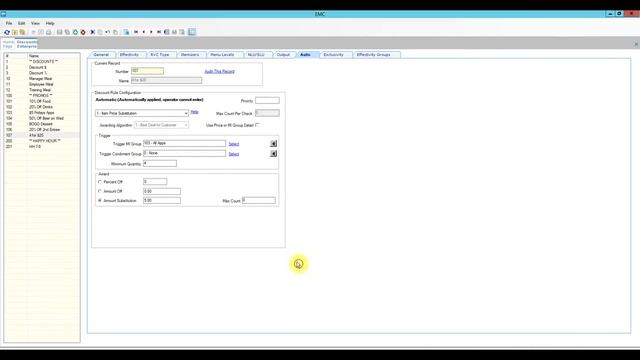The image size is (640, 360).
Task: Select the Manager Meal row
Action: [x=42, y=78]
